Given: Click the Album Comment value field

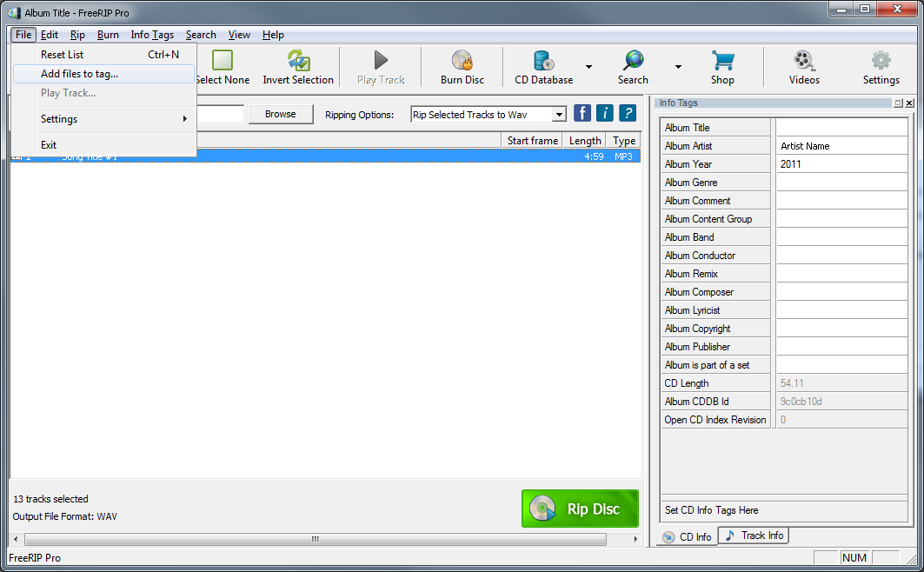Looking at the screenshot, I should click(841, 200).
